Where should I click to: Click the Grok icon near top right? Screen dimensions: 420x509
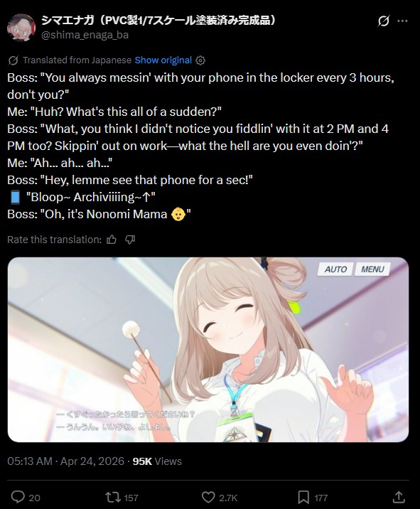(x=383, y=21)
